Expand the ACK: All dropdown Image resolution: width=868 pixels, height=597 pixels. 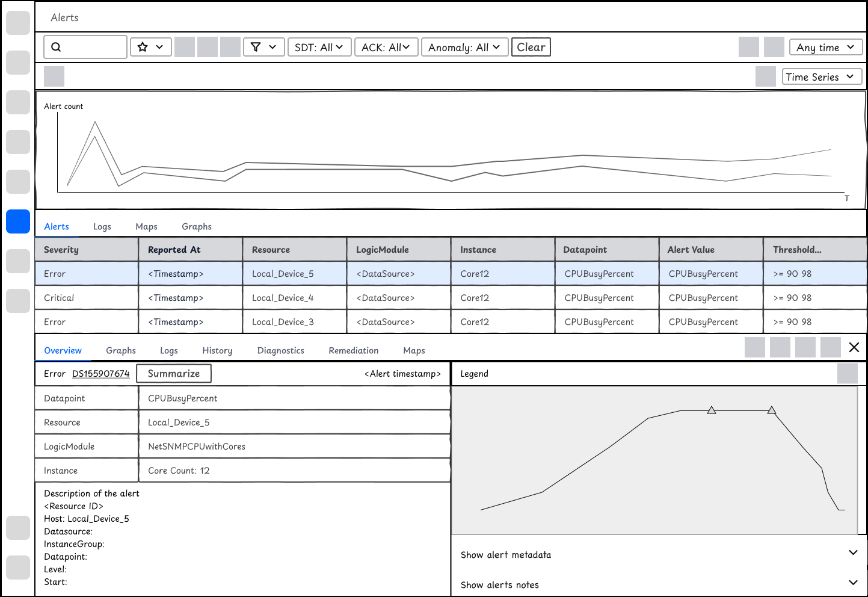pos(386,47)
